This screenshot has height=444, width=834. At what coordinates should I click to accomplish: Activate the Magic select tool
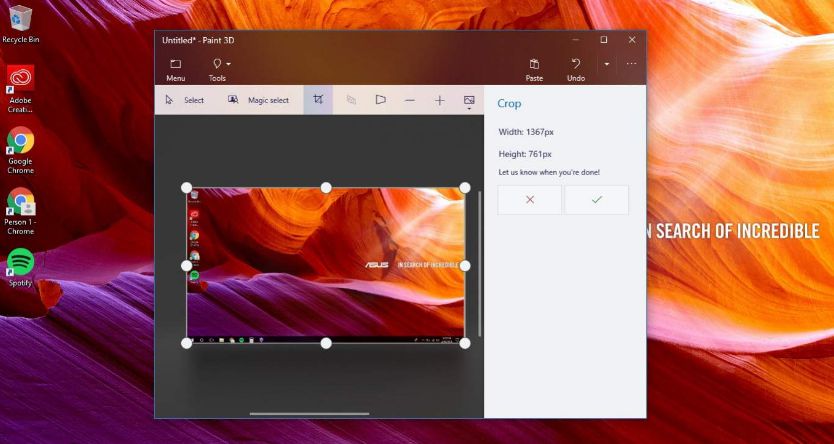tap(258, 100)
